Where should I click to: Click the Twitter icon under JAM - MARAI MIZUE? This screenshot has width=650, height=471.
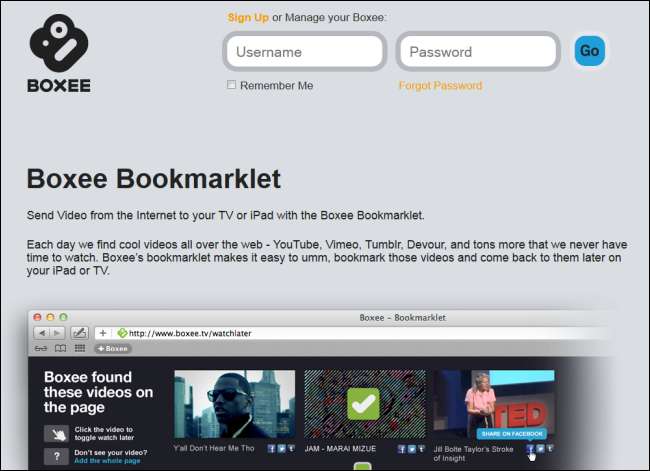(412, 449)
